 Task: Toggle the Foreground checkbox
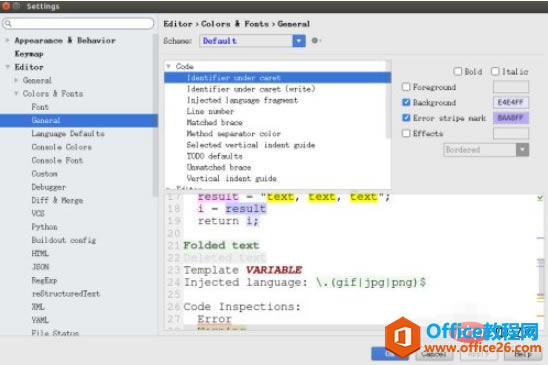coord(406,87)
